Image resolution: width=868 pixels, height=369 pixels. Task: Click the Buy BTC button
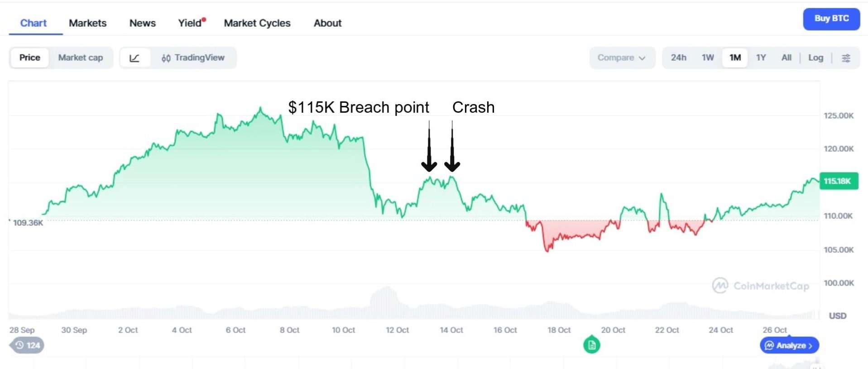coord(831,19)
